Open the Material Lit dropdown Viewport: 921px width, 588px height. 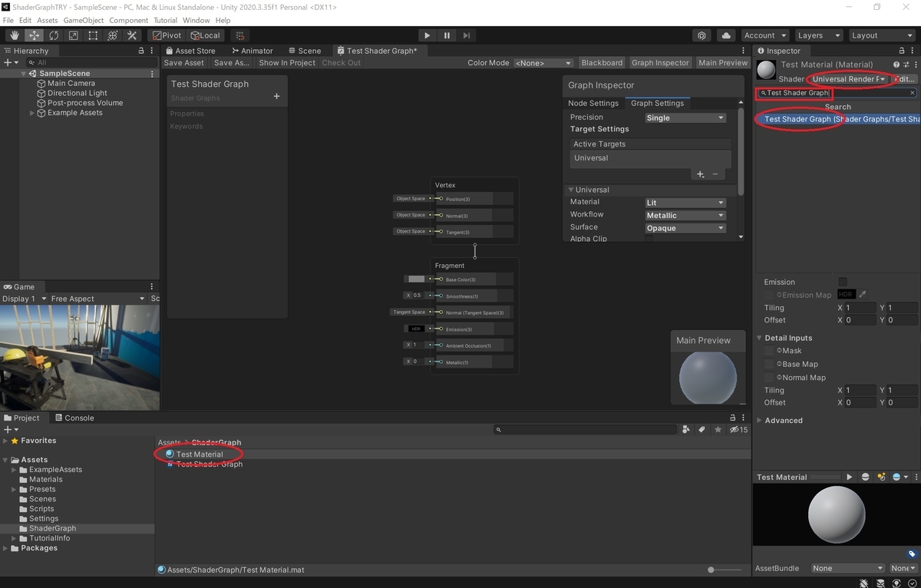click(x=685, y=203)
